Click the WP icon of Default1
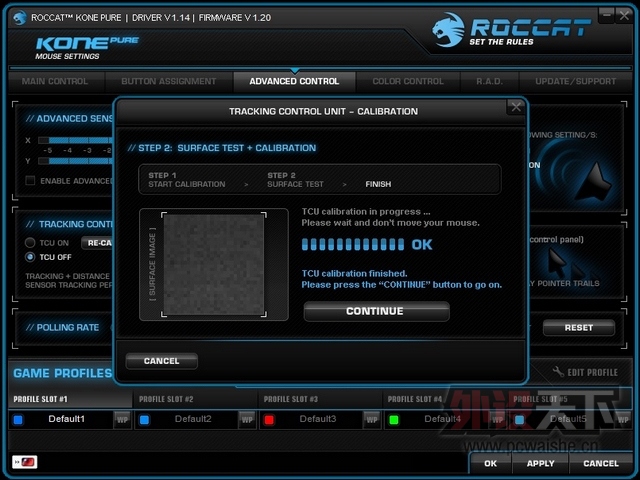Screen dimensions: 640x480 pos(122,420)
